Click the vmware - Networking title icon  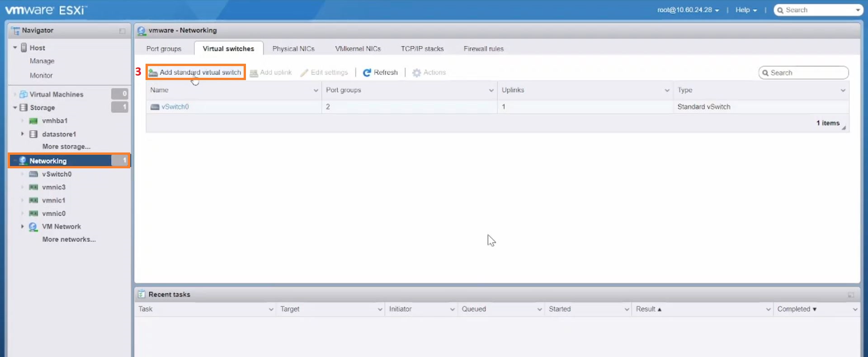(142, 31)
